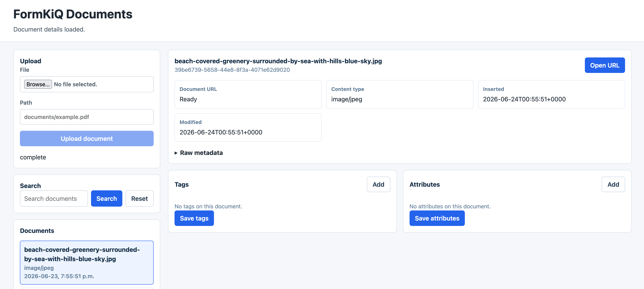Focus the Search documents field
The width and height of the screenshot is (644, 289).
pyautogui.click(x=54, y=198)
